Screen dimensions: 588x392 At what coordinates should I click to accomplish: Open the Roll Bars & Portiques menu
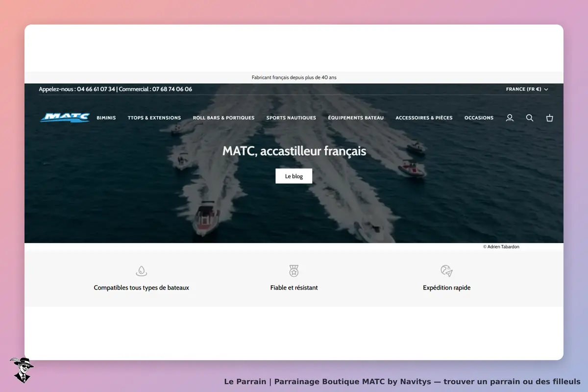223,118
